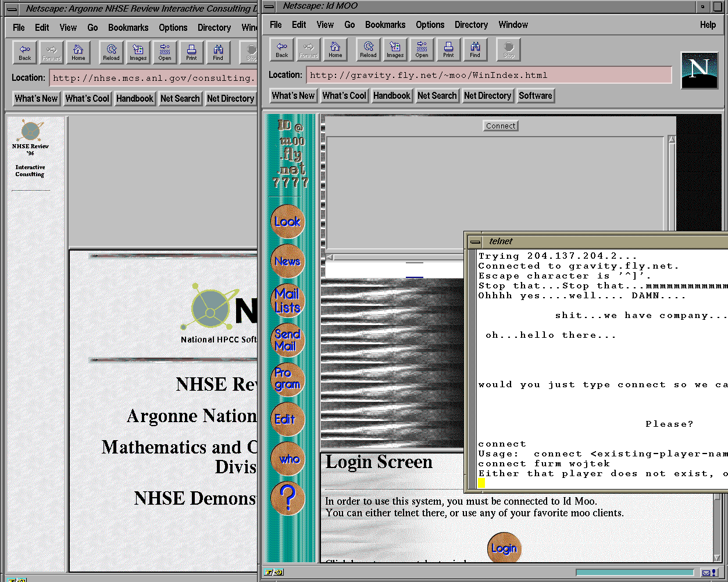Open Options menu in Argonne NHSE window
Image resolution: width=728 pixels, height=582 pixels.
point(173,27)
